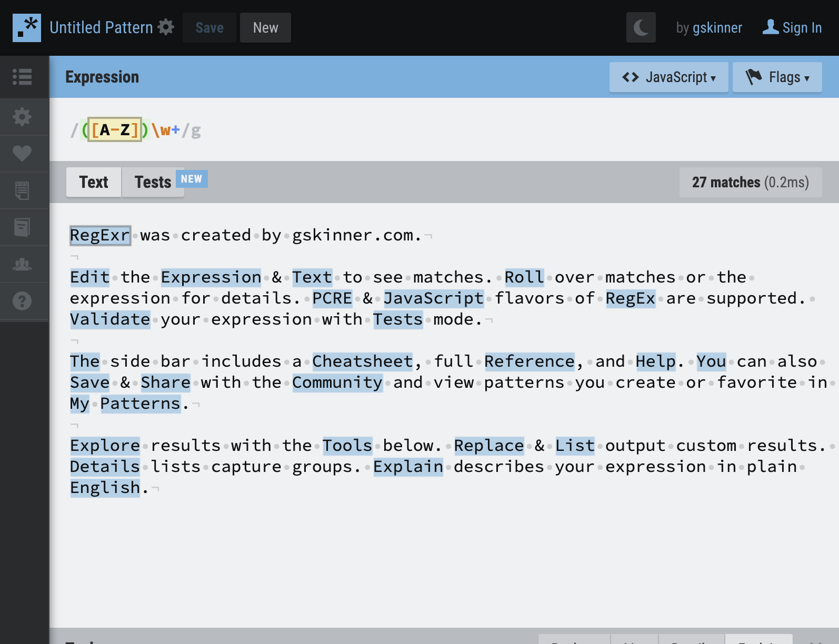Click the highlighted match 'Explain'
This screenshot has height=644, width=839.
(x=408, y=467)
